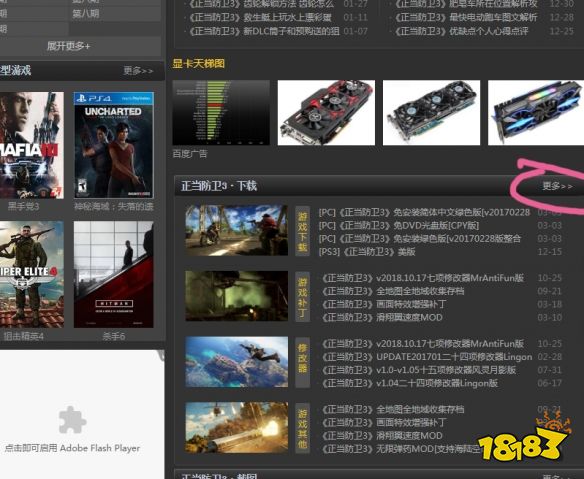Click the 杀手6 caption
Screen dimensions: 584x479
(x=114, y=336)
